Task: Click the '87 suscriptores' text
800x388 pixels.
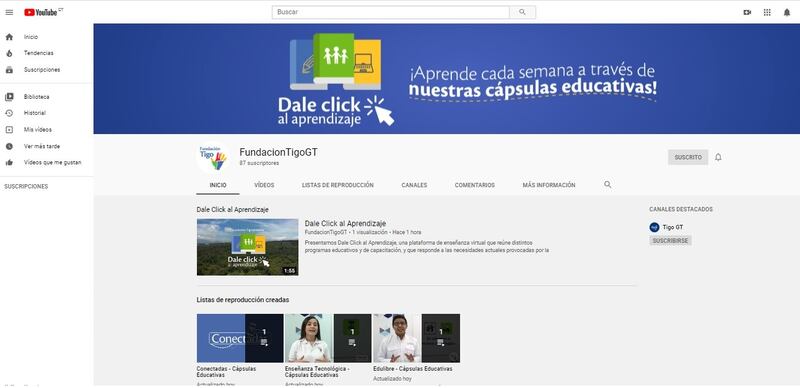Action: 259,163
